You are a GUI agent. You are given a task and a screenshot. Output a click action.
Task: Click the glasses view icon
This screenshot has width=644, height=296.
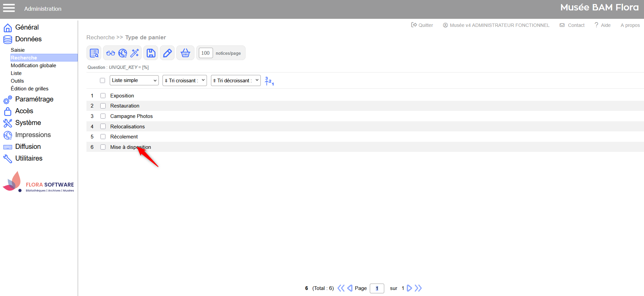[x=111, y=53]
